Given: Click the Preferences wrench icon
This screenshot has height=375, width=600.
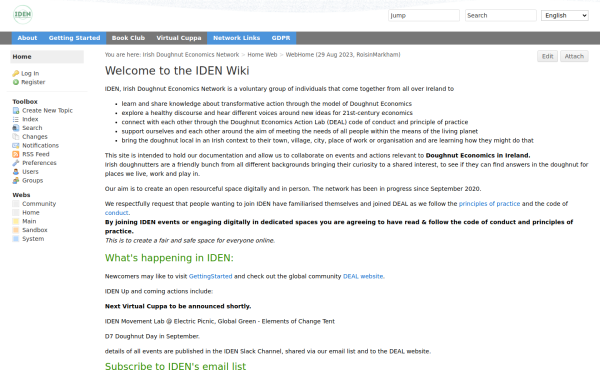Looking at the screenshot, I should pyautogui.click(x=16, y=163).
